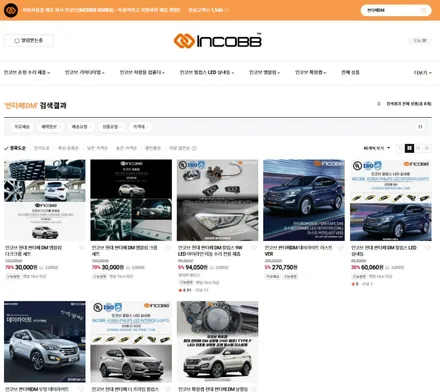Expand the 인코브 필립스 LED 실내등 menu
This screenshot has width=440, height=392.
click(x=207, y=72)
